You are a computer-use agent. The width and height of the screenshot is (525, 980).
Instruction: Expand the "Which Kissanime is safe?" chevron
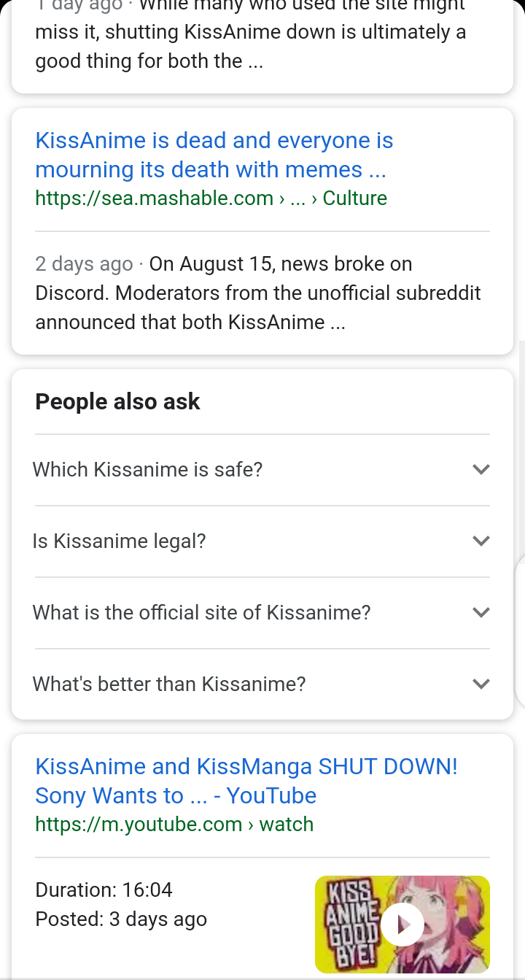[481, 469]
